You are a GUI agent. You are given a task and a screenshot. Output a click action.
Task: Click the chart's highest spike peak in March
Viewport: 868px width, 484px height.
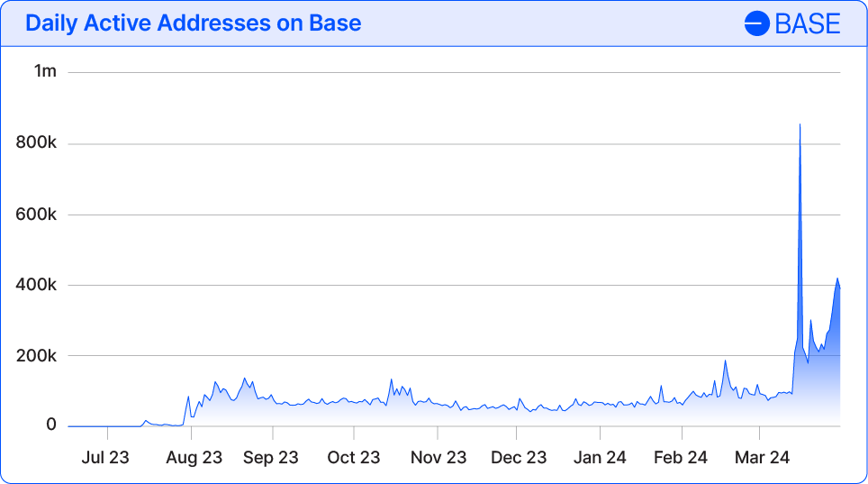point(800,124)
